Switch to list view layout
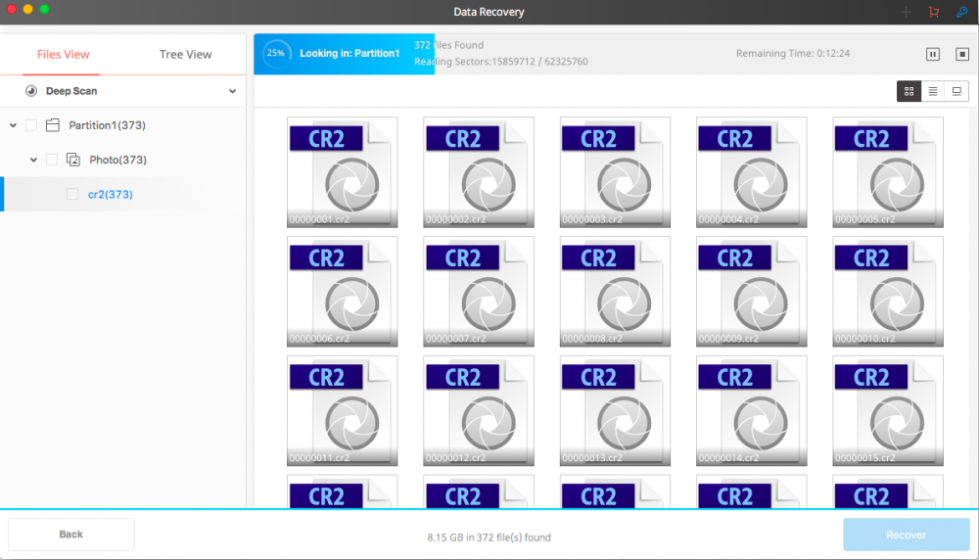The width and height of the screenshot is (979, 560). click(x=933, y=91)
